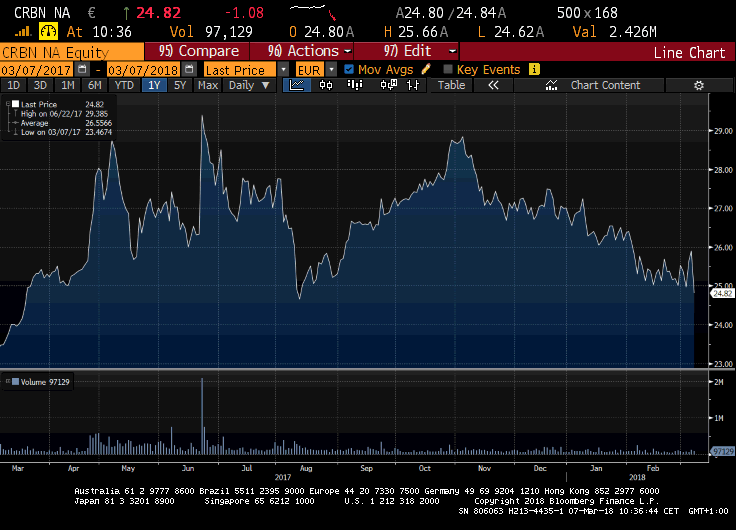Select the 5Y time range
736x530 pixels.
pos(180,85)
